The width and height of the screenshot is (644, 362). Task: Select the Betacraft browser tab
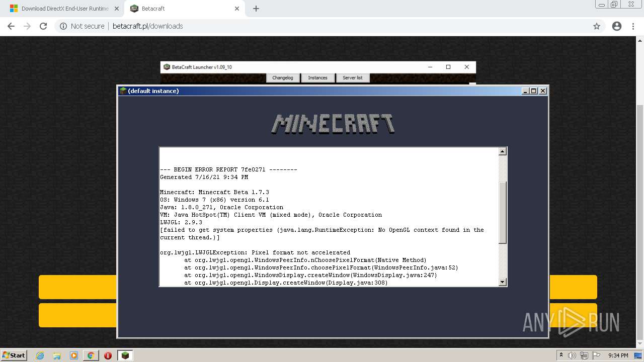point(184,9)
